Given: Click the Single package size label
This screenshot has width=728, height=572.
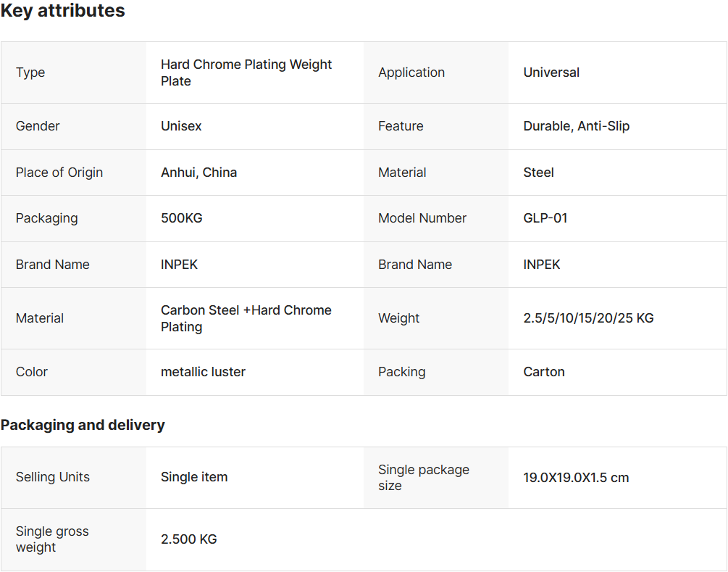Looking at the screenshot, I should click(x=424, y=478).
